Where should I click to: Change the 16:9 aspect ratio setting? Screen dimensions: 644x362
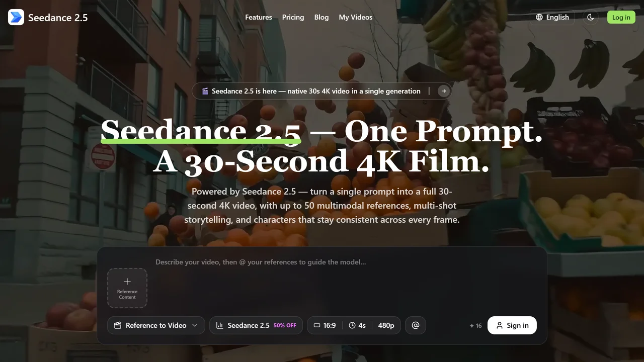(325, 325)
